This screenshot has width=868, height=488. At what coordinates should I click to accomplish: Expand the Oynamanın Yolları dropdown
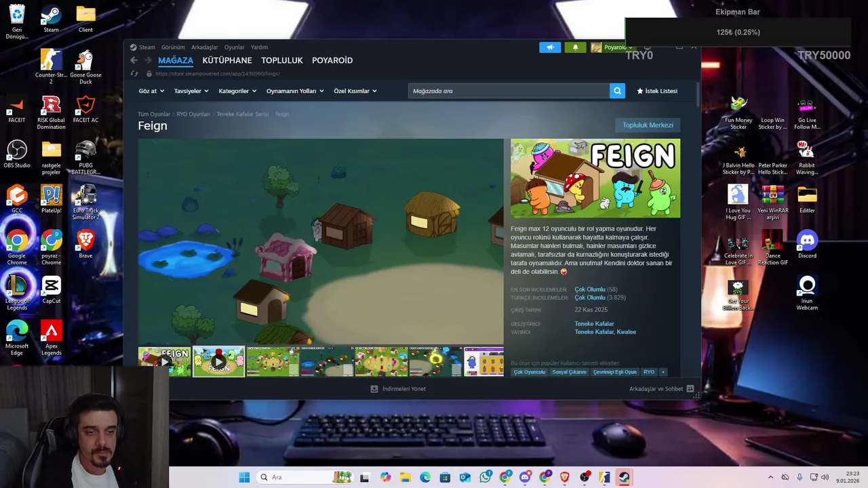pos(295,91)
